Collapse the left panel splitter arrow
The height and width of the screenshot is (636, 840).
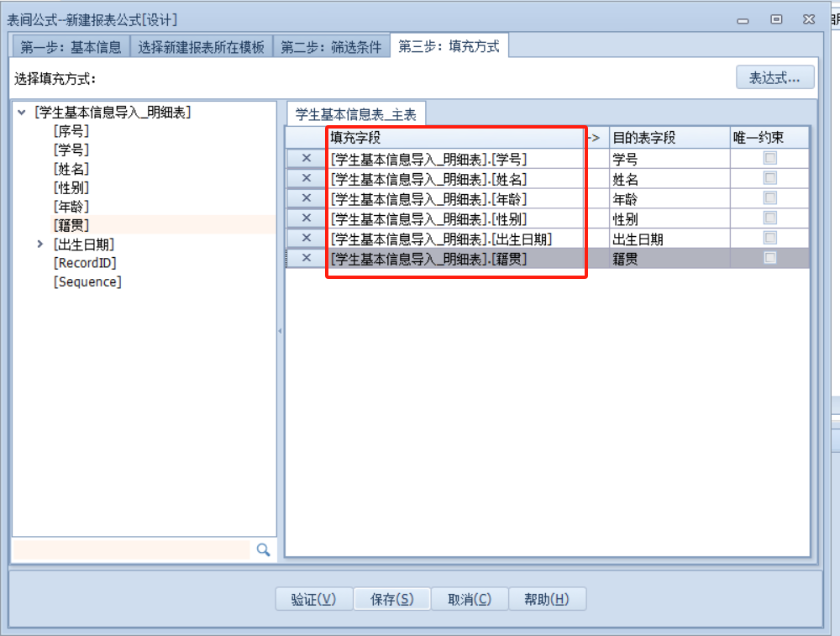pyautogui.click(x=281, y=331)
